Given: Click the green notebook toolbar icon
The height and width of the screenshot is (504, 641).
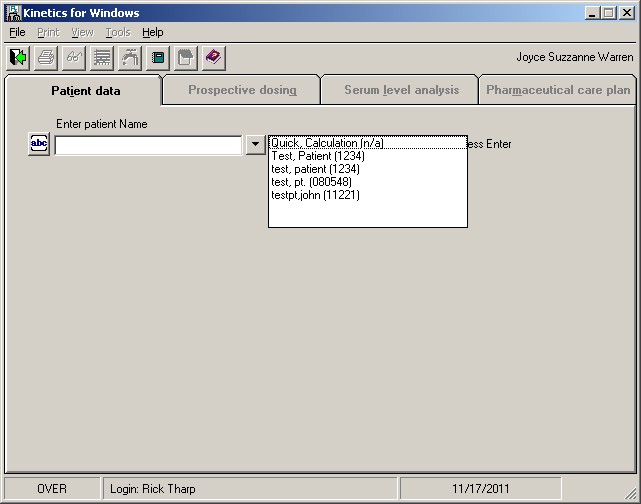Looking at the screenshot, I should [x=158, y=58].
